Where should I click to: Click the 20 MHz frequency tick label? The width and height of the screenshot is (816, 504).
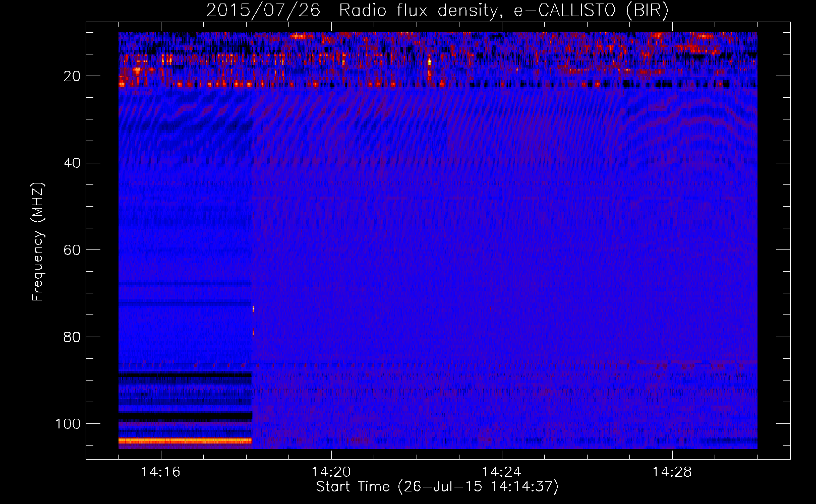(x=72, y=76)
